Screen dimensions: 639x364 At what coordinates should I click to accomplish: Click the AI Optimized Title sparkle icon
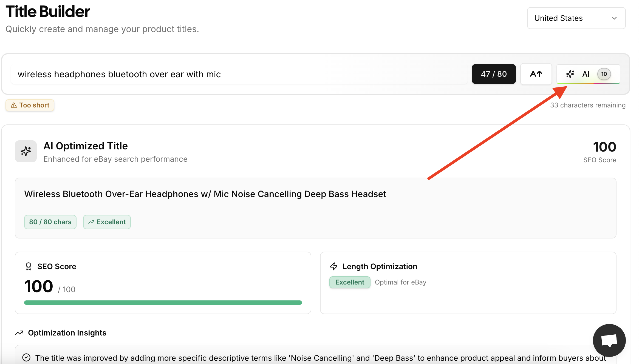[x=26, y=151]
